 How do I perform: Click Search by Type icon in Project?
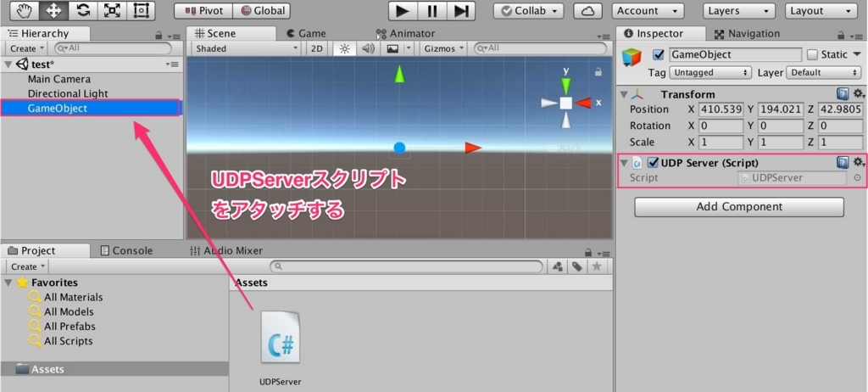coord(558,266)
